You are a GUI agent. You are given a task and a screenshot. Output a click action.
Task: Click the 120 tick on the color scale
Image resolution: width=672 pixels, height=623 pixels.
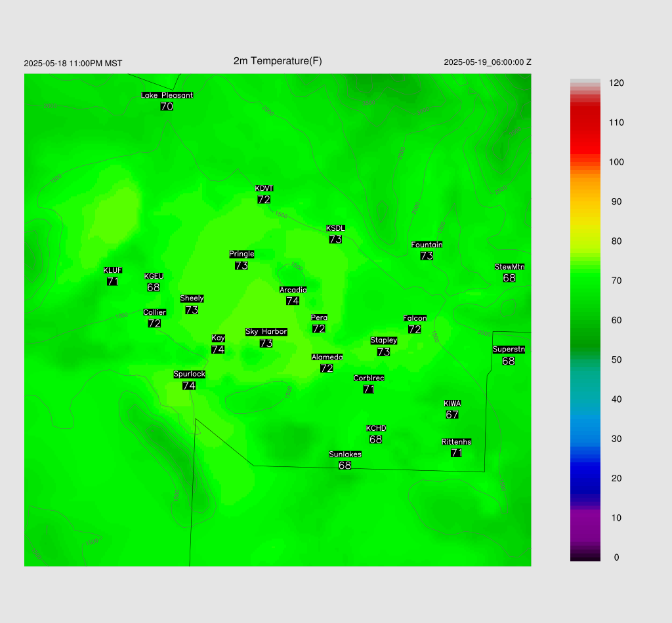[x=616, y=83]
